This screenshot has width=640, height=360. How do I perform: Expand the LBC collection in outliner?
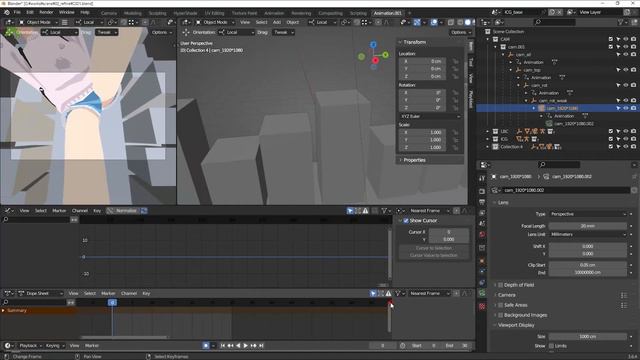pyautogui.click(x=487, y=131)
